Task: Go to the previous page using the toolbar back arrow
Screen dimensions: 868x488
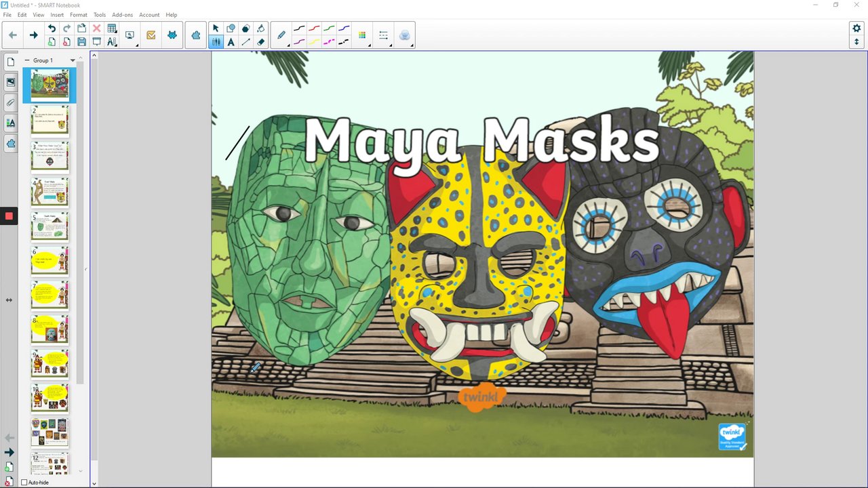Action: [12, 35]
